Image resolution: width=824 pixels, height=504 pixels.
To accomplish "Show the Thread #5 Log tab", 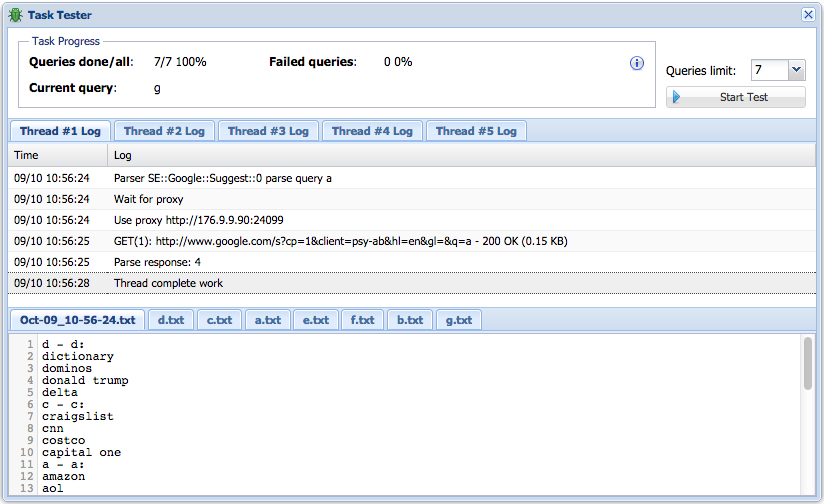I will tap(476, 131).
